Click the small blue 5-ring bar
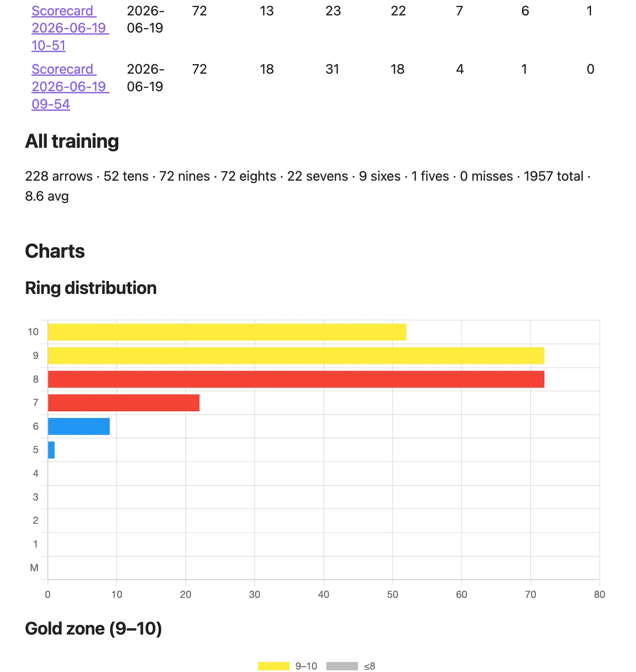This screenshot has height=672, width=636. 51,450
